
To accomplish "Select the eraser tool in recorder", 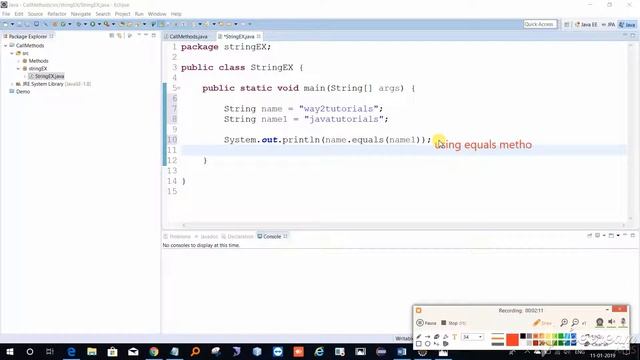I will [436, 337].
